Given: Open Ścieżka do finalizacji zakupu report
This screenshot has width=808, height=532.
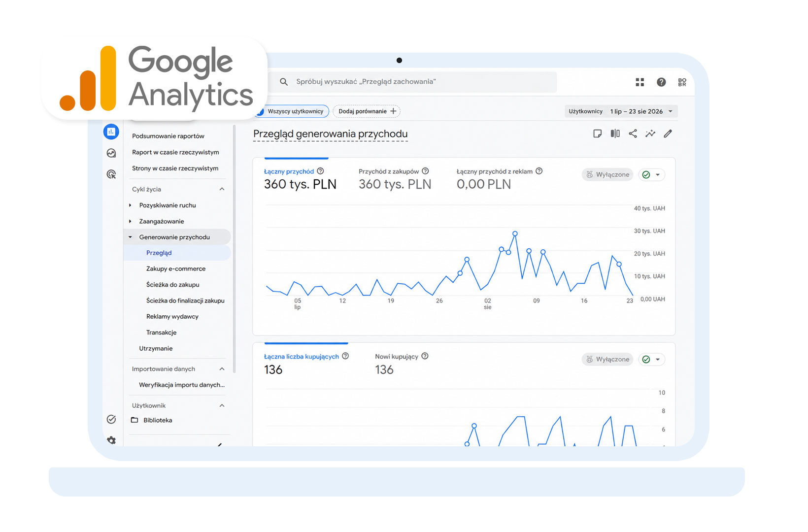Looking at the screenshot, I should pyautogui.click(x=185, y=300).
